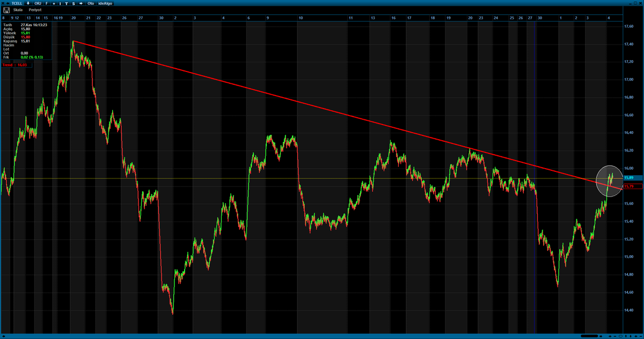This screenshot has height=339, width=644.
Task: Open the Skala menu
Action: [x=18, y=10]
